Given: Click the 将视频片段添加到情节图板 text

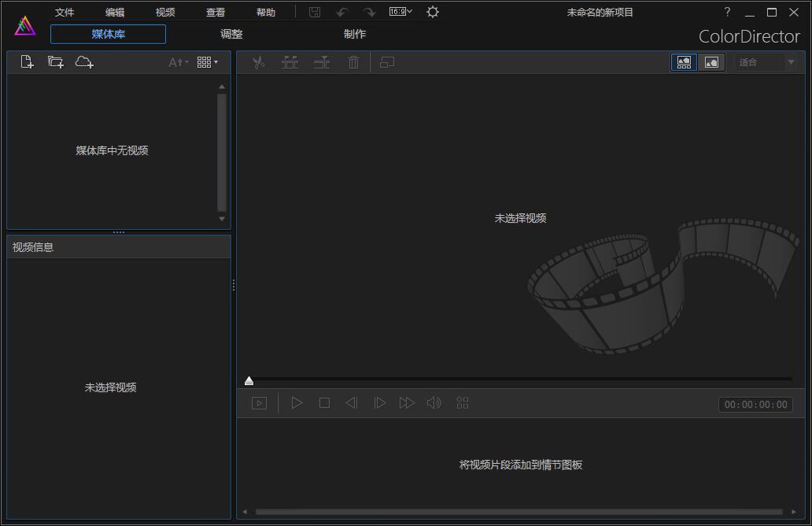Looking at the screenshot, I should coord(520,465).
